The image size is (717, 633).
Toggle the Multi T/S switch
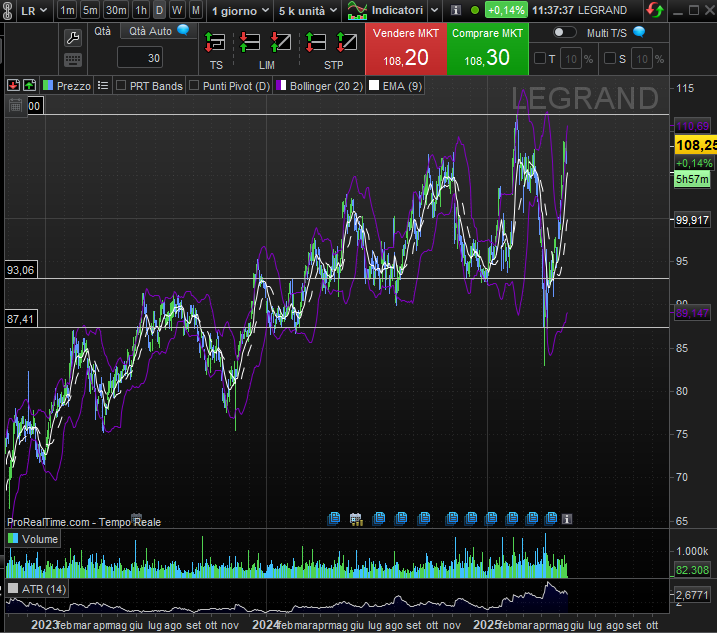click(x=564, y=32)
